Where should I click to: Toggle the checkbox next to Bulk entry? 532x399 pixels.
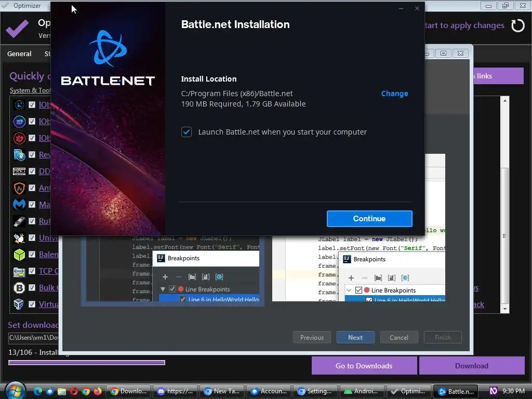point(32,287)
